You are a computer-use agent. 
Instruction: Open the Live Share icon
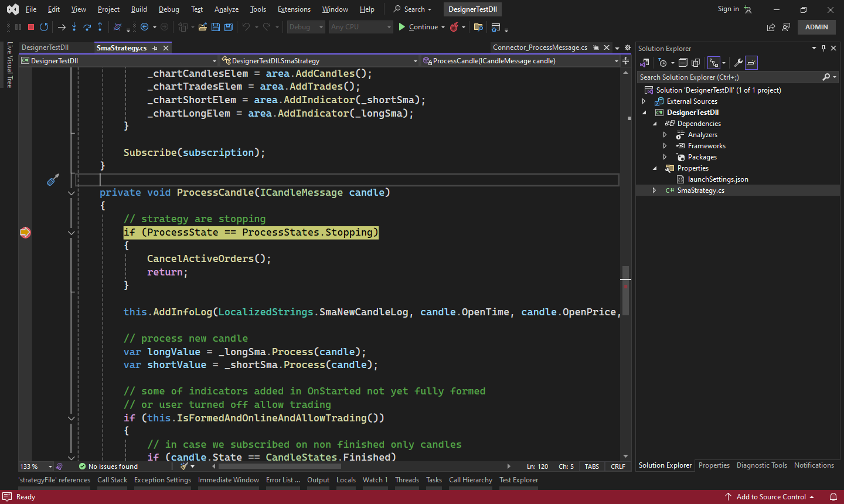771,27
